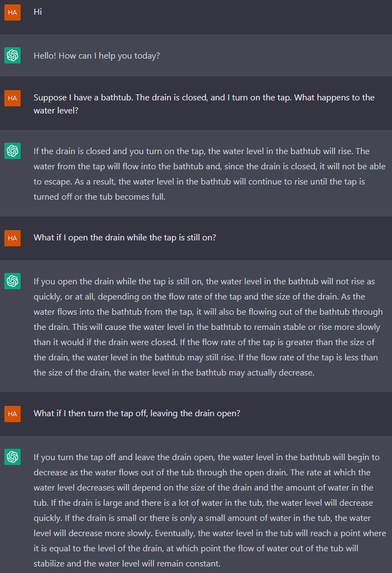Click the HA avatar beside the bathtub question
Viewport: 392px width, 573px height.
click(12, 98)
